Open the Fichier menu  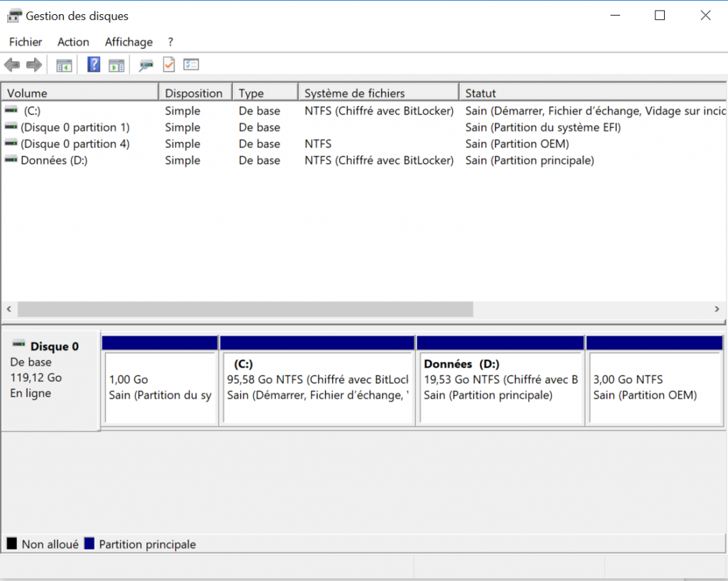click(x=25, y=42)
